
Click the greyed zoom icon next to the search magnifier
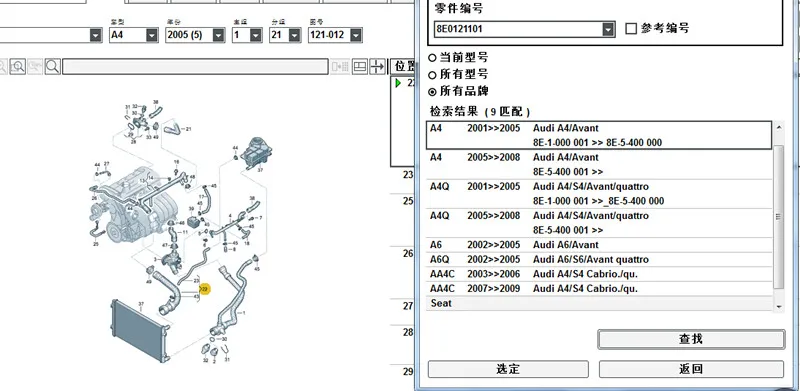(35, 66)
